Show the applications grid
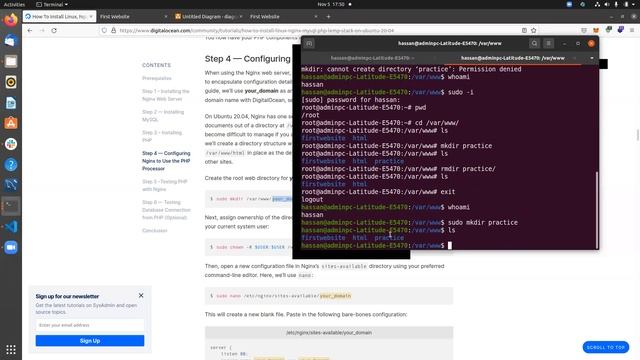This screenshot has width=640, height=360. pos(11,349)
